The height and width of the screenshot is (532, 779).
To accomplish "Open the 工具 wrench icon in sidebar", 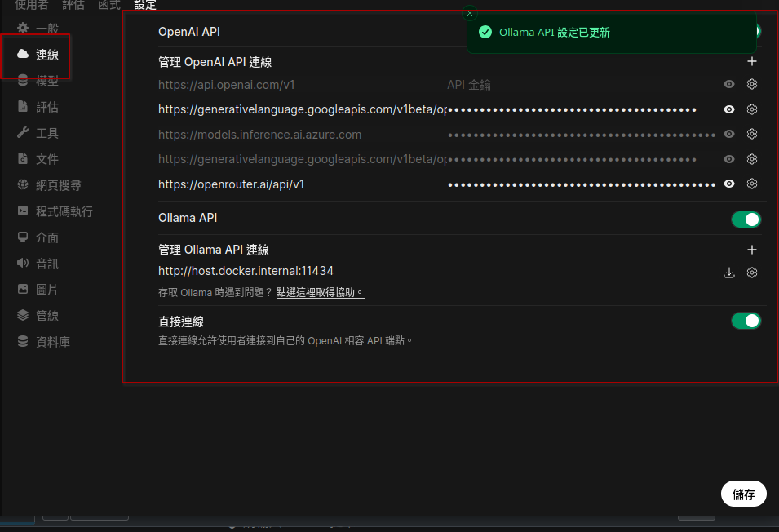I will (23, 133).
